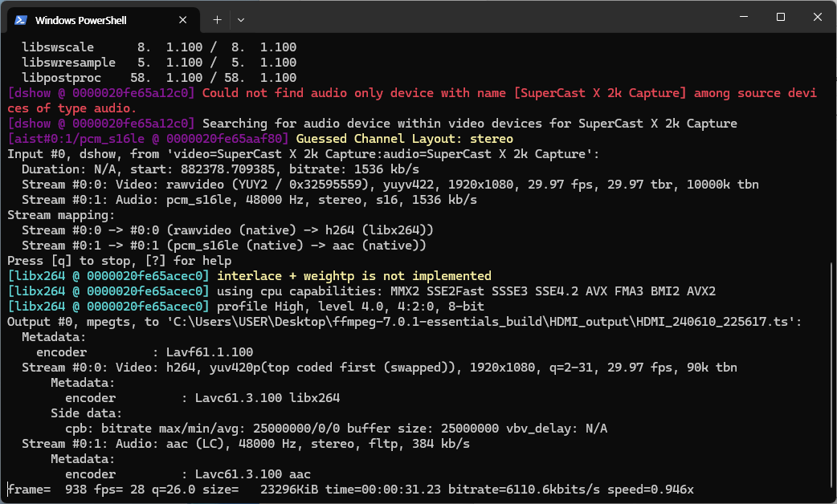
Task: Open the new tab profile dropdown
Action: pyautogui.click(x=241, y=20)
